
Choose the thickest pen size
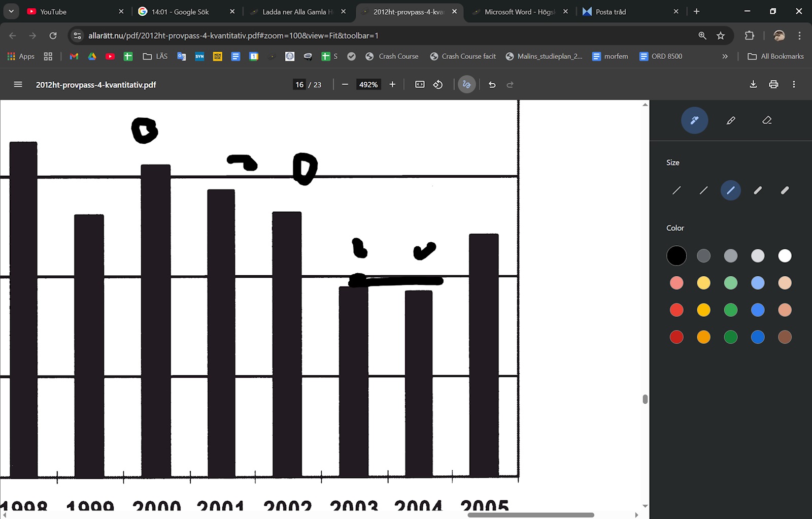(785, 190)
